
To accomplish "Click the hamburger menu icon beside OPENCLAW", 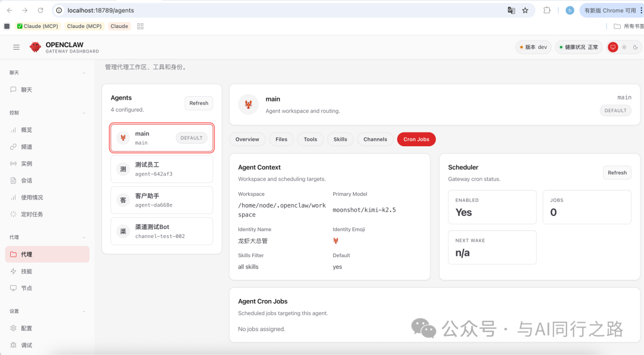I will point(16,47).
